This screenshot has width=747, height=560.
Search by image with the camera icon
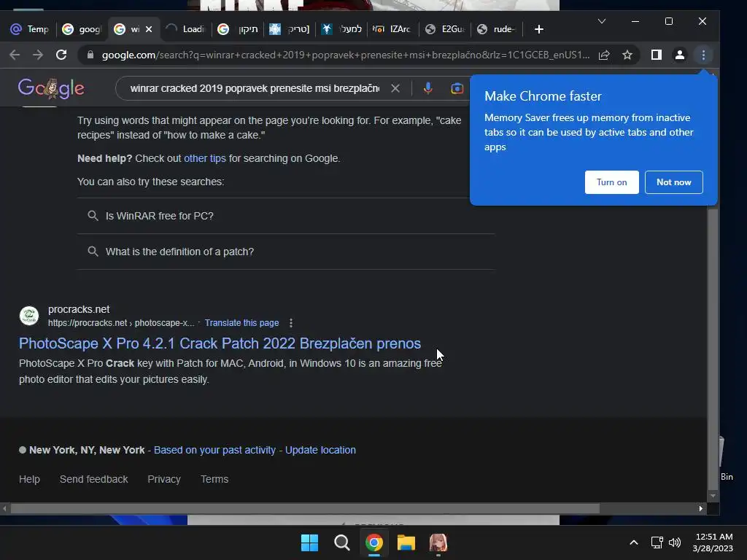(457, 88)
